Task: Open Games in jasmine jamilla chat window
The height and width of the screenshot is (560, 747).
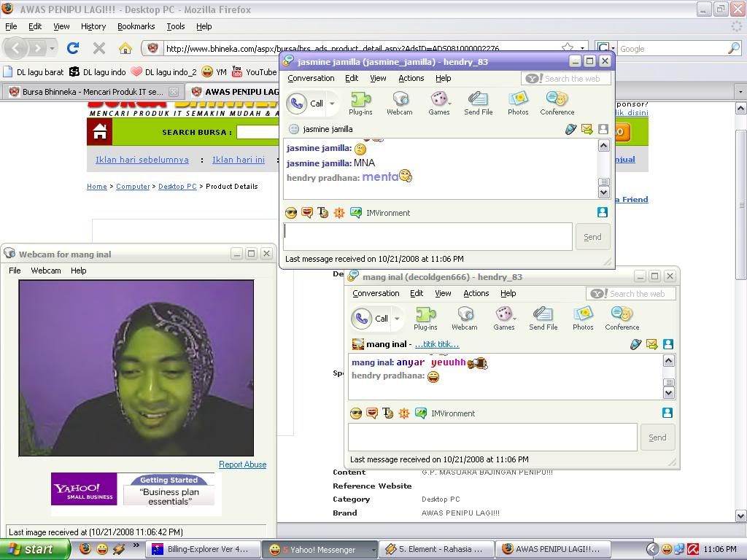Action: 438,104
